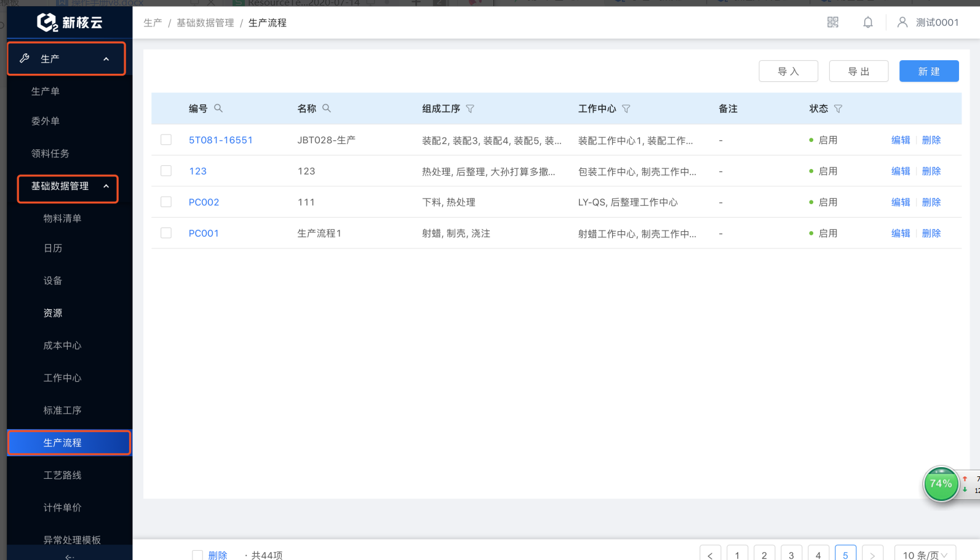Viewport: 980px width, 560px height.
Task: Click 删除 for row 123
Action: (931, 171)
